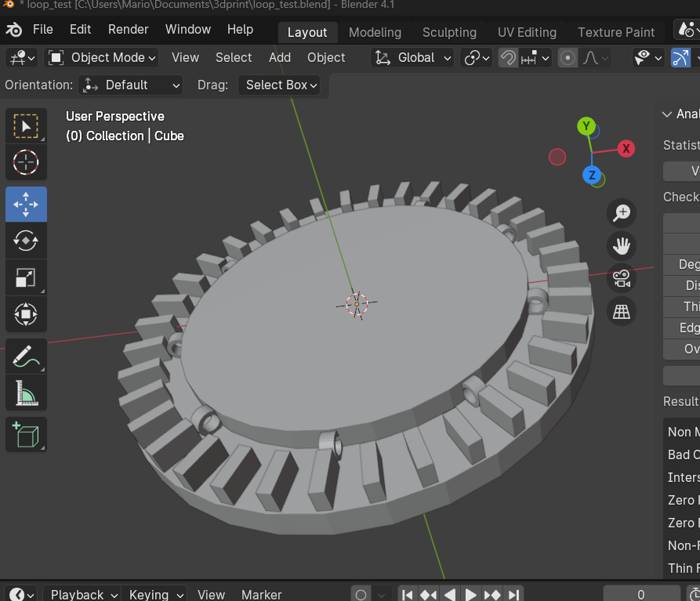This screenshot has width=700, height=601.
Task: Select the Cursor tool in toolbar
Action: (26, 163)
